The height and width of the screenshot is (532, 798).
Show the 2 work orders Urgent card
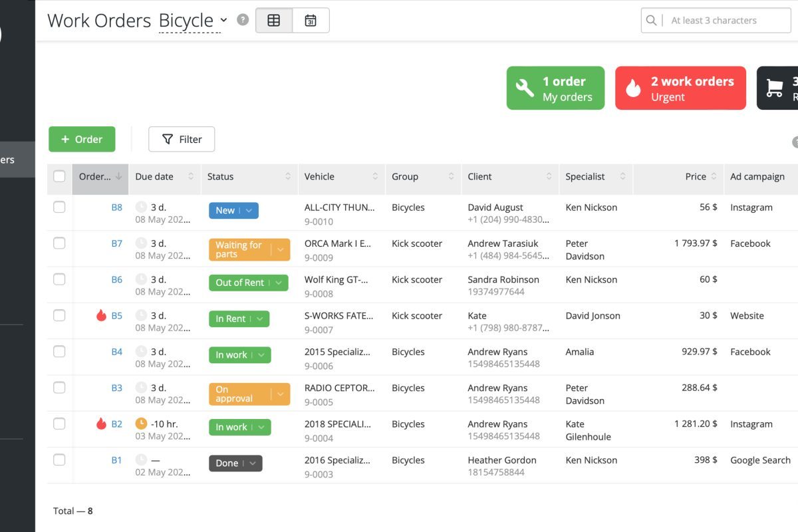680,88
